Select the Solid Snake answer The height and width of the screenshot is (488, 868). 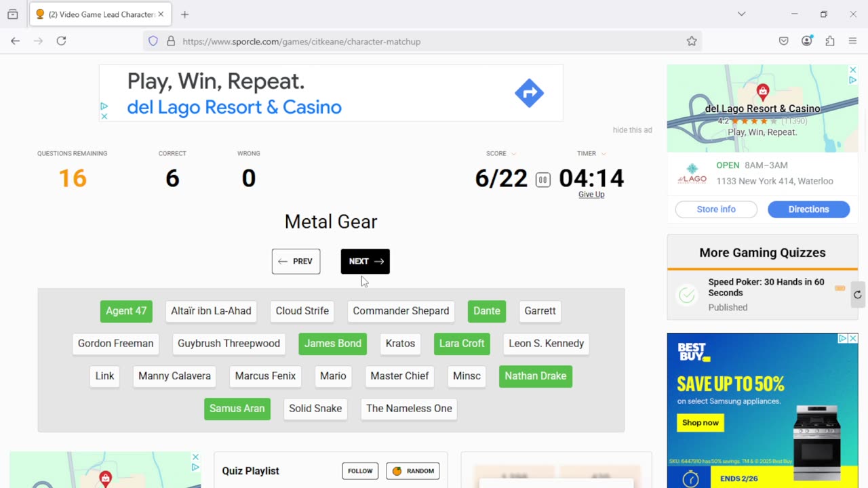coord(315,409)
